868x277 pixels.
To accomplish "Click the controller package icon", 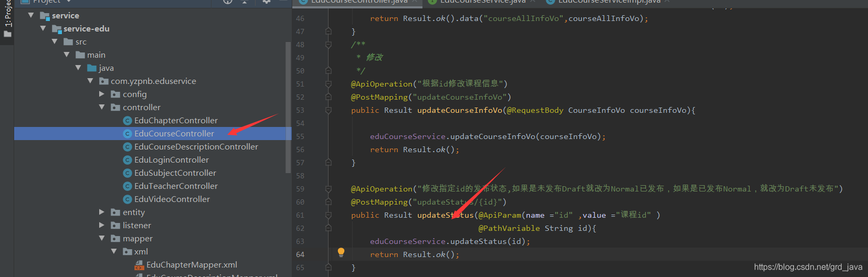I will (116, 108).
